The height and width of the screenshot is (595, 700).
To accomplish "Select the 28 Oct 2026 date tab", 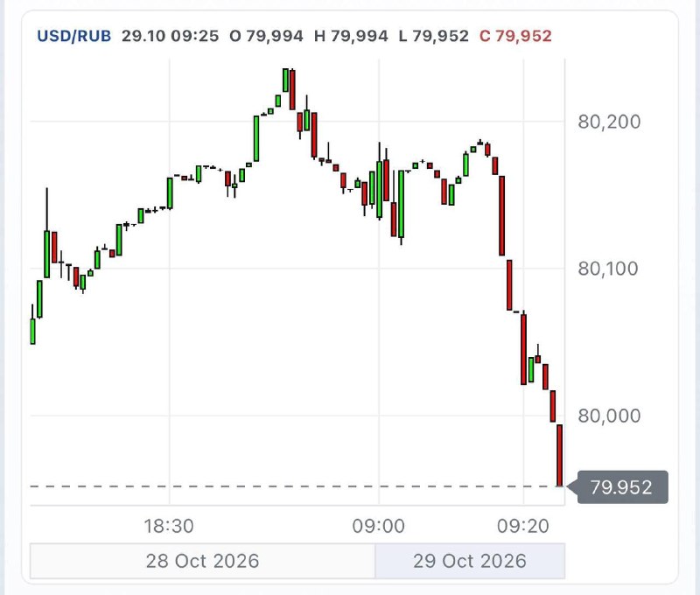I will coord(202,561).
